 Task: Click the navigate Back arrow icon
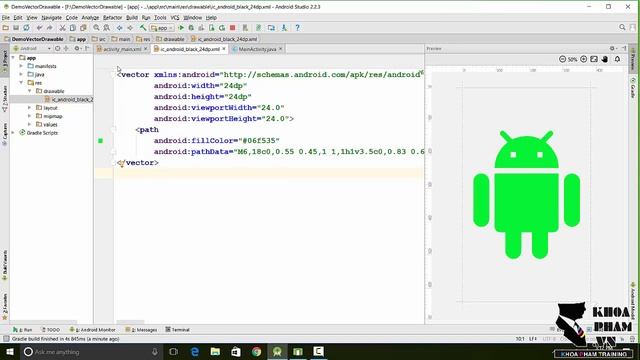(120, 28)
